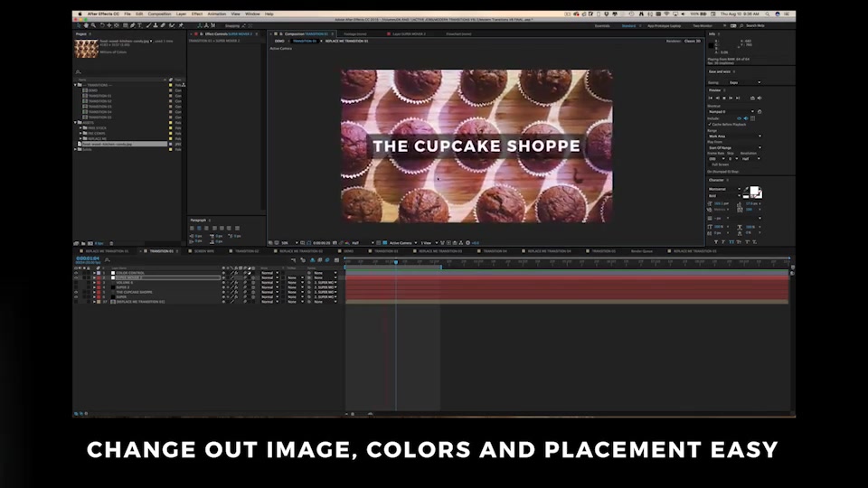Open the Active Camera view dropdown
Image resolution: width=868 pixels, height=488 pixels.
403,243
